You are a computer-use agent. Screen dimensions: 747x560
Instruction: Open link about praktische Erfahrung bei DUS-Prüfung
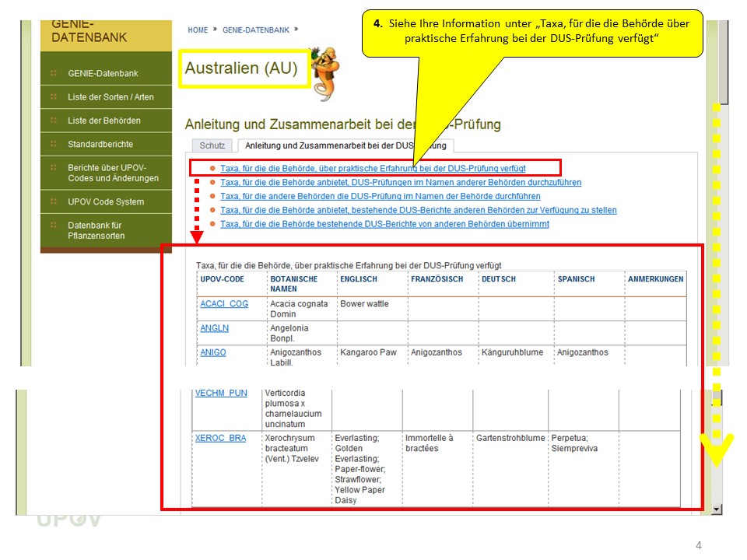click(x=373, y=168)
